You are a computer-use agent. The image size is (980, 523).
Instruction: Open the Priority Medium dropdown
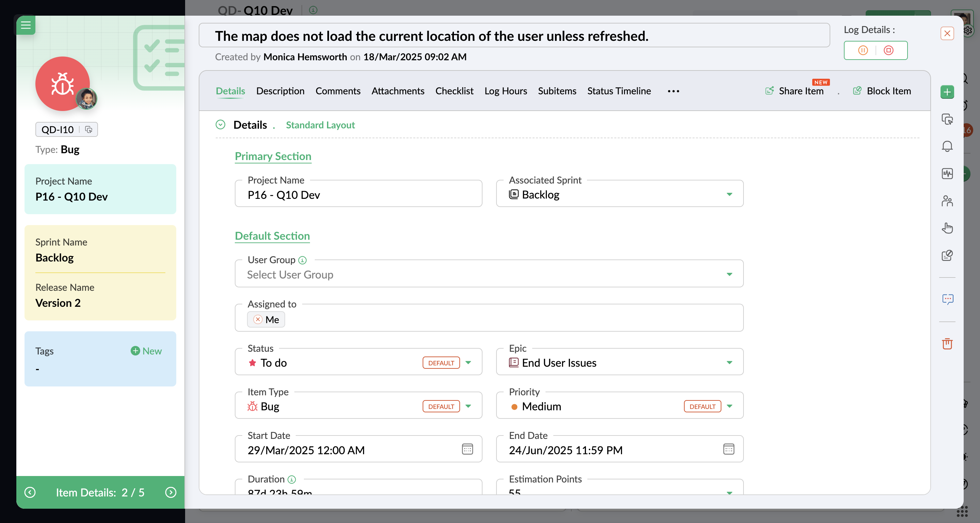coord(729,406)
